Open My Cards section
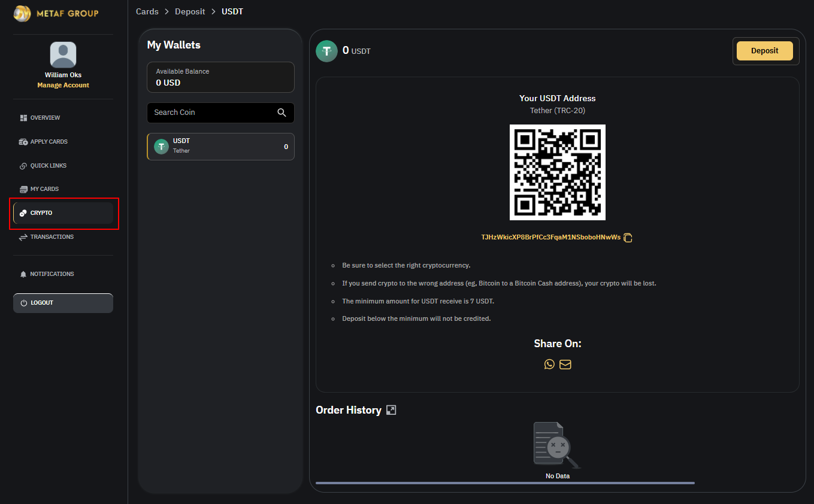Screen dimensions: 814x504 pos(44,189)
